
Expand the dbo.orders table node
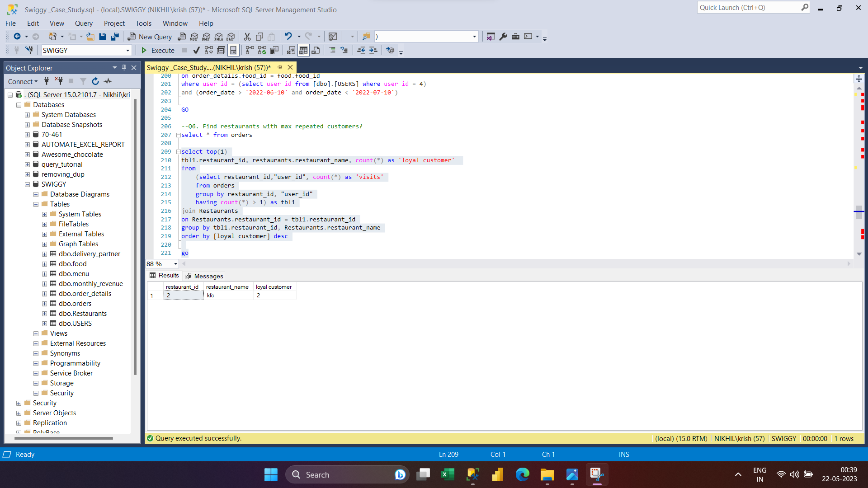(x=45, y=304)
